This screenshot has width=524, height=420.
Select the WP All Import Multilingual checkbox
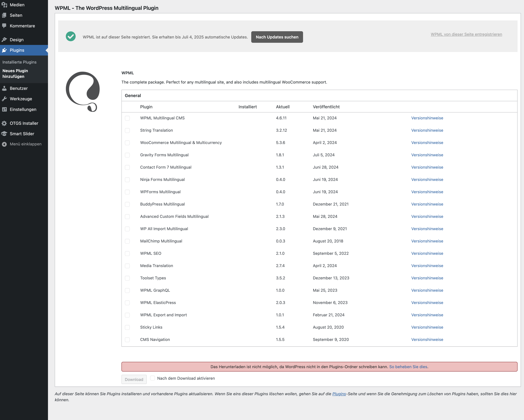(x=127, y=229)
